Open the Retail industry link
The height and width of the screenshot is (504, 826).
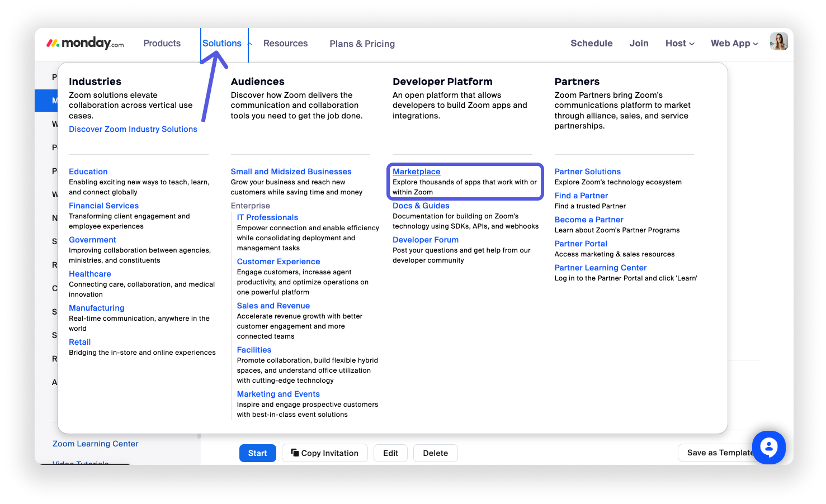(x=80, y=342)
